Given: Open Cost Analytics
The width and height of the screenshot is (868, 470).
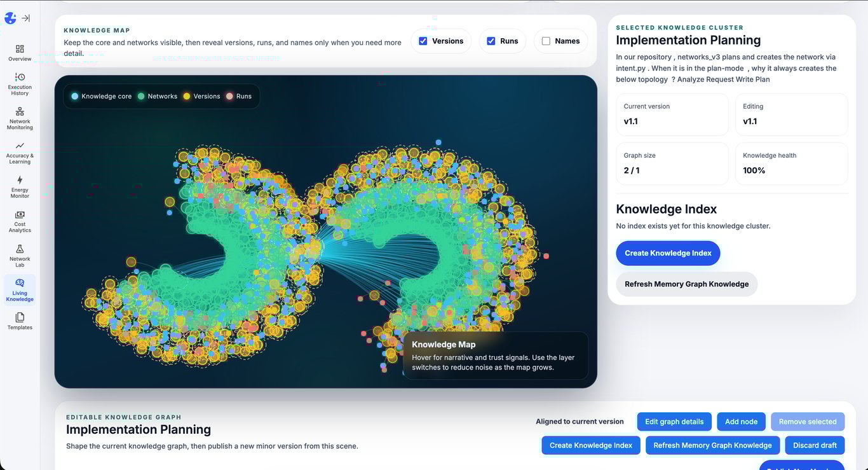Looking at the screenshot, I should tap(19, 222).
